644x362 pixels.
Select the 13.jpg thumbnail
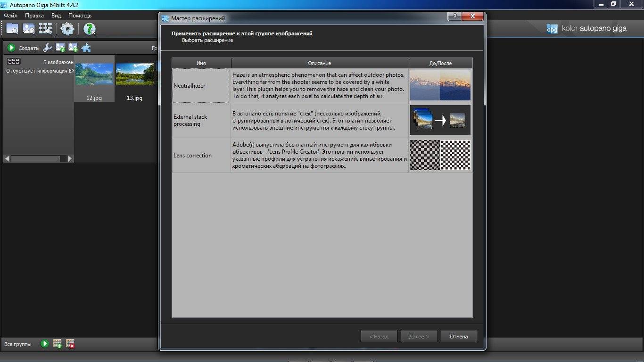click(x=135, y=78)
